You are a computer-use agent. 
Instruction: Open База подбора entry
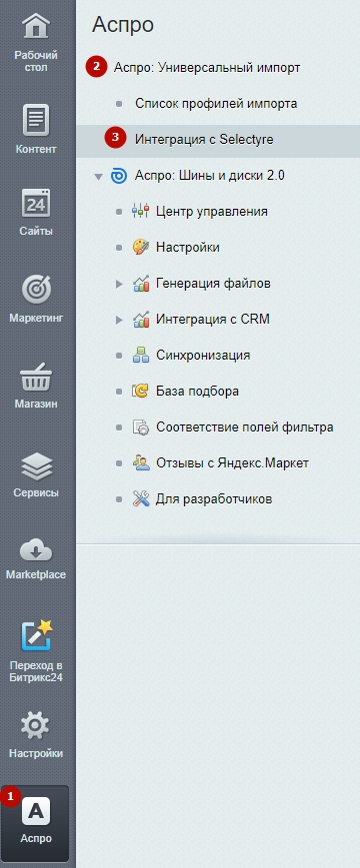click(197, 392)
